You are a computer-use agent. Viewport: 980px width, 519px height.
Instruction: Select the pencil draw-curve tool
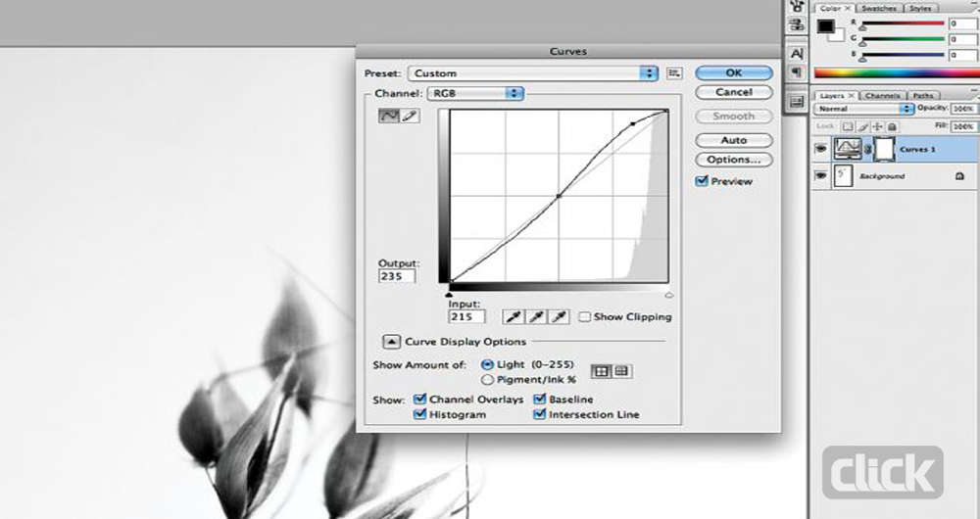(408, 117)
